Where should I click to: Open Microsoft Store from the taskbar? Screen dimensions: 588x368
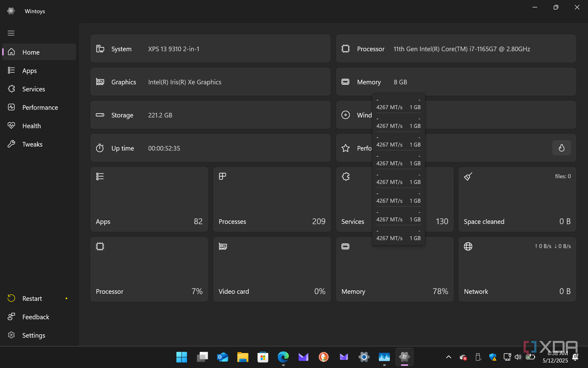(x=263, y=357)
